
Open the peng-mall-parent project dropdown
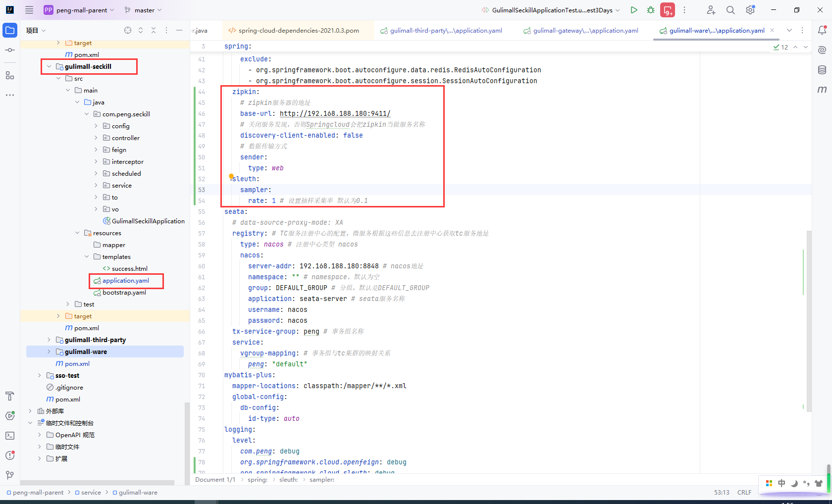pyautogui.click(x=79, y=10)
